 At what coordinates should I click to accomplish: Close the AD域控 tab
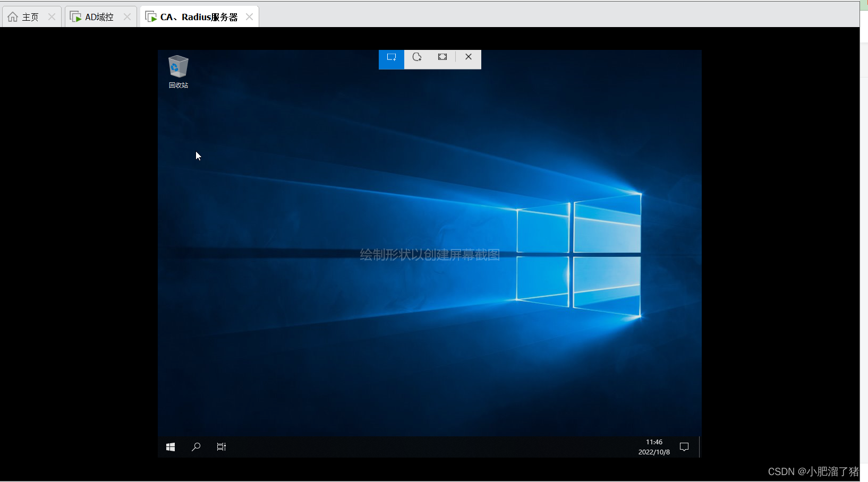click(x=127, y=17)
